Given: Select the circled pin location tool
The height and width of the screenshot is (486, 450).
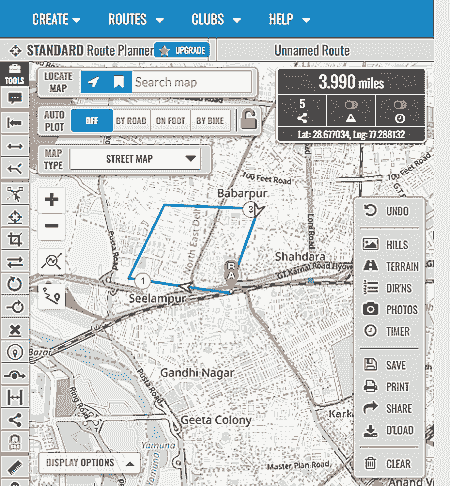Looking at the screenshot, I should pyautogui.click(x=15, y=352).
